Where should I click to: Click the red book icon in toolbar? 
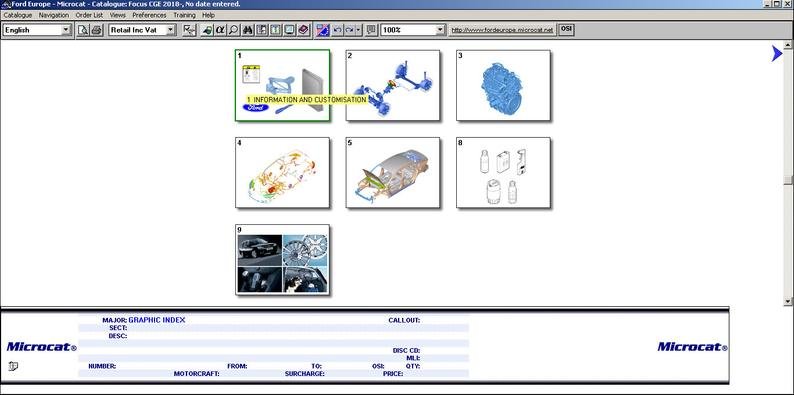pyautogui.click(x=303, y=30)
